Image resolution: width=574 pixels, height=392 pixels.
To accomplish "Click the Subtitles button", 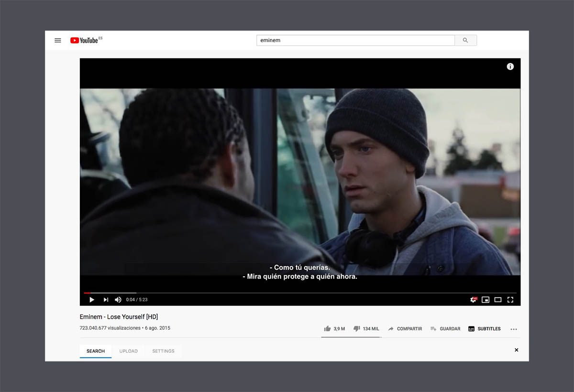I will tap(484, 329).
